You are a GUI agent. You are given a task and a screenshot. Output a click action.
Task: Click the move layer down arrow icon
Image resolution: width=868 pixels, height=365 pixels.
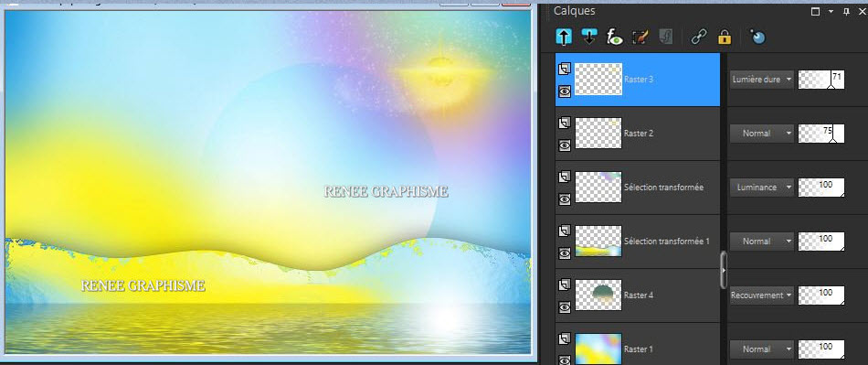589,38
